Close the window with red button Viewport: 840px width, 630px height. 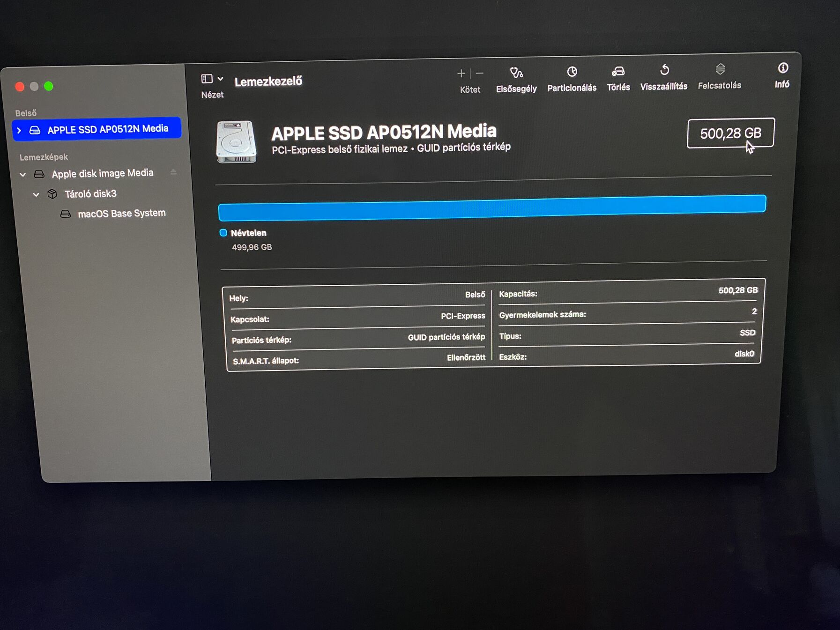pyautogui.click(x=20, y=87)
